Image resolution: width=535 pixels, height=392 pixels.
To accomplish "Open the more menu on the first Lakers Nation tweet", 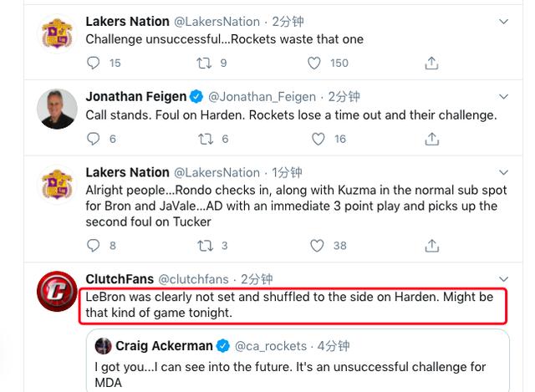I will pos(503,21).
